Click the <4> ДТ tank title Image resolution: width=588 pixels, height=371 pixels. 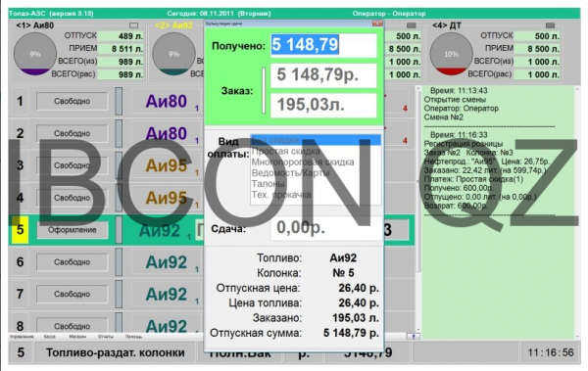pos(447,25)
